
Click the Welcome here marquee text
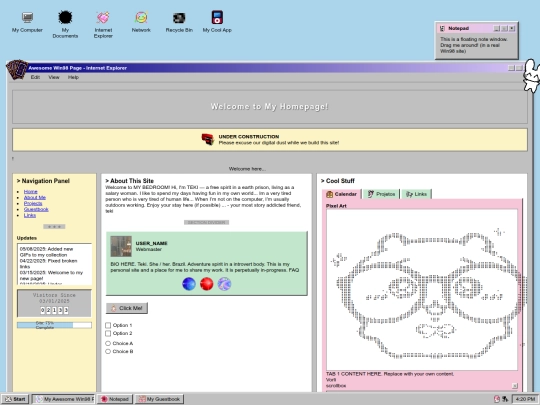point(247,169)
